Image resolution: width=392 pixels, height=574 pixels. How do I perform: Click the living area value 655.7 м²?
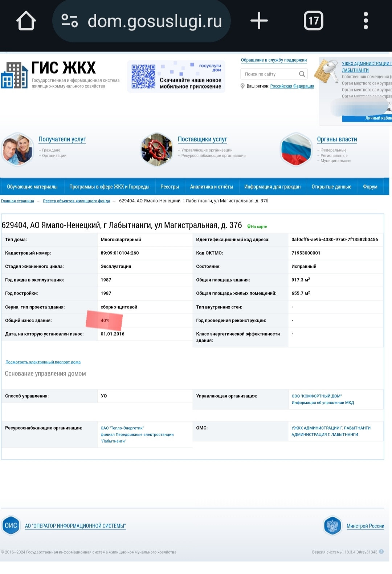tap(301, 293)
